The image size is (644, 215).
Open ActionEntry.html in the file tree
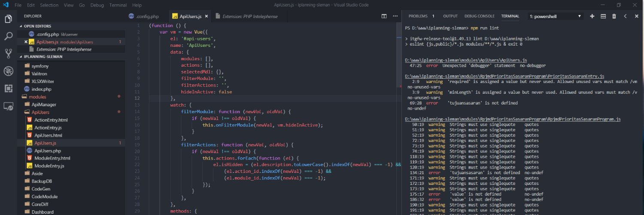click(51, 120)
